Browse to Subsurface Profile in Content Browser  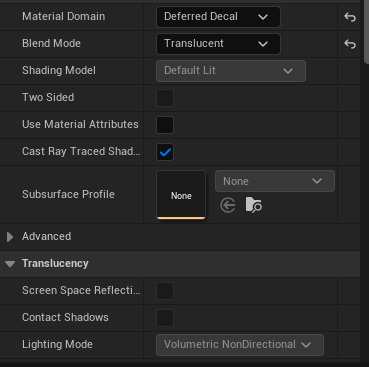(253, 205)
